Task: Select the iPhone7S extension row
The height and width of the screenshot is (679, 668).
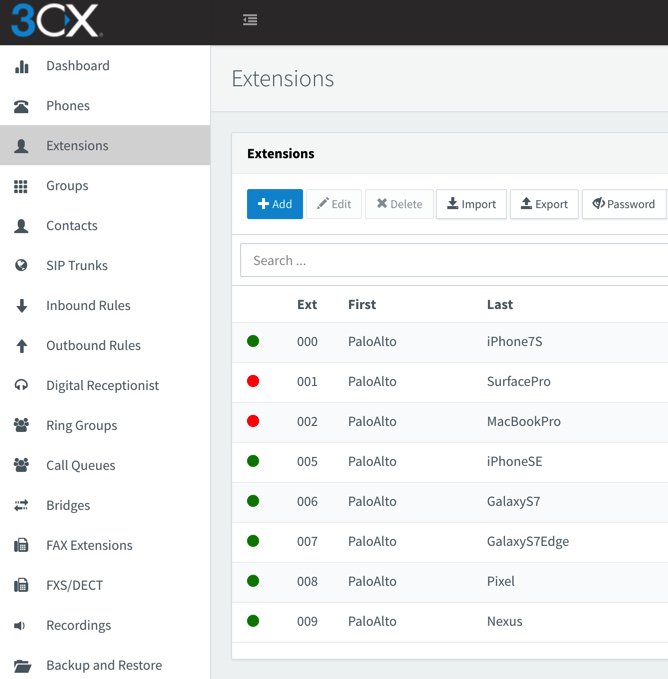Action: point(450,342)
